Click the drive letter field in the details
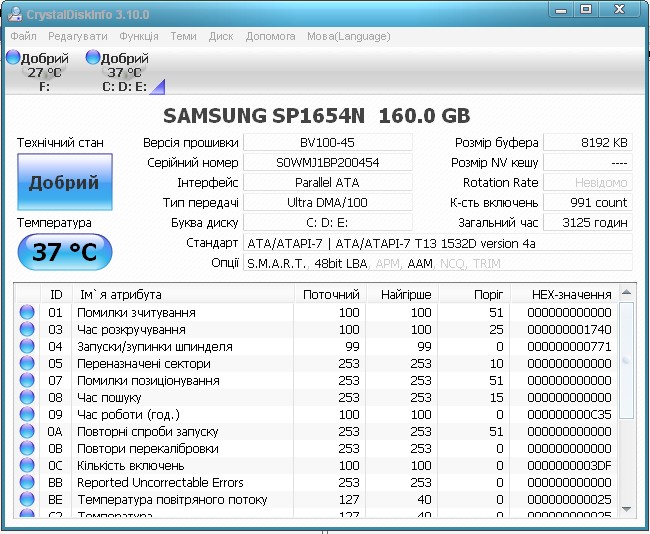This screenshot has height=534, width=650. pyautogui.click(x=327, y=223)
